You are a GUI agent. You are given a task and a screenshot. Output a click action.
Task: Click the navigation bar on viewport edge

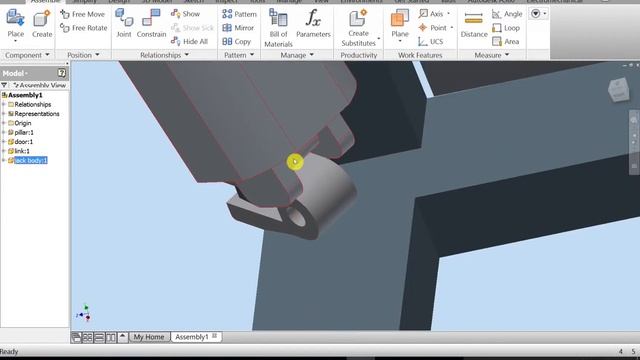(x=634, y=142)
